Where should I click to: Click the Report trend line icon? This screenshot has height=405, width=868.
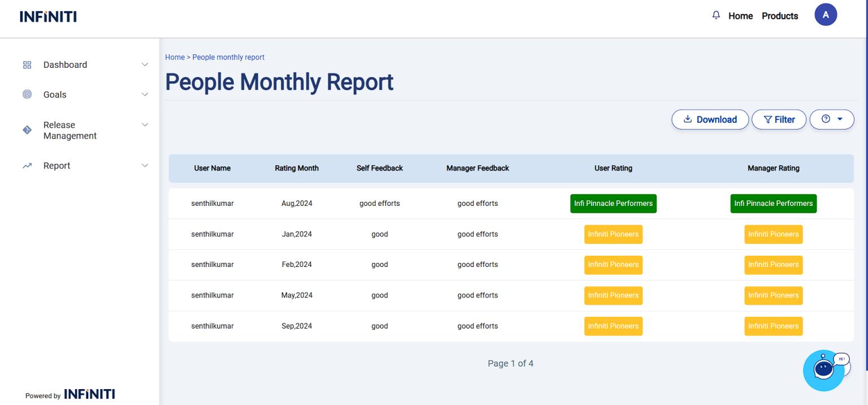[27, 166]
